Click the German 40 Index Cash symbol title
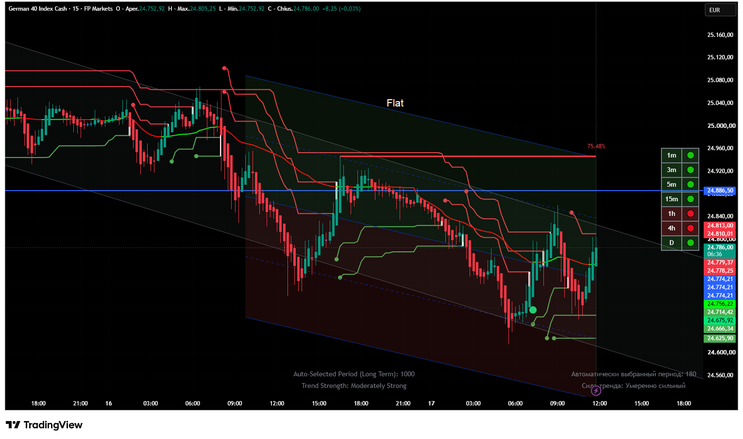Viewport: 743px width, 439px height. 37,9
